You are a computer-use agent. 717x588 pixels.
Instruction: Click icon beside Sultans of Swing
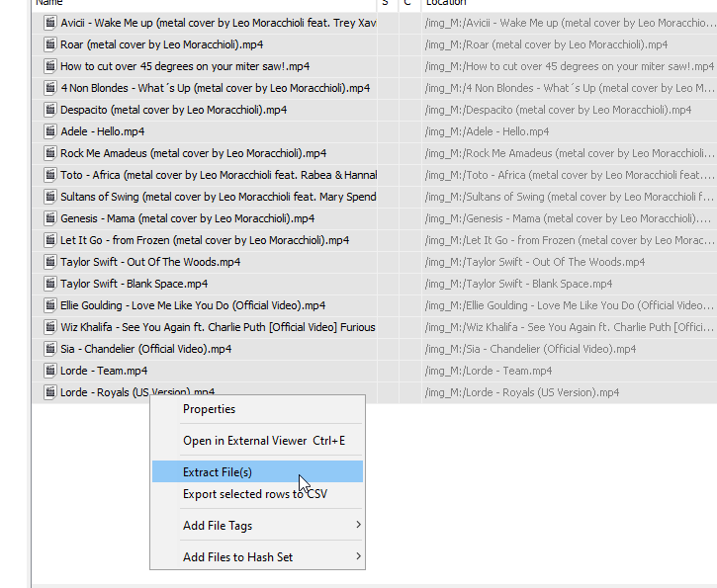(x=49, y=197)
